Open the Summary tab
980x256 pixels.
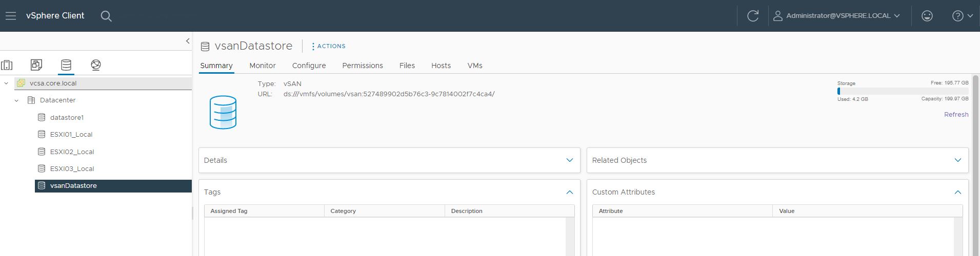216,66
